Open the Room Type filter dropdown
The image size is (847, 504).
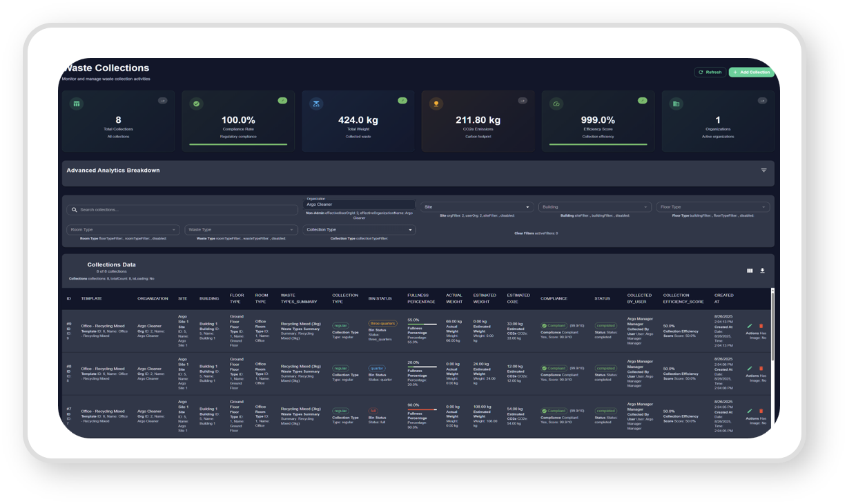click(x=123, y=230)
